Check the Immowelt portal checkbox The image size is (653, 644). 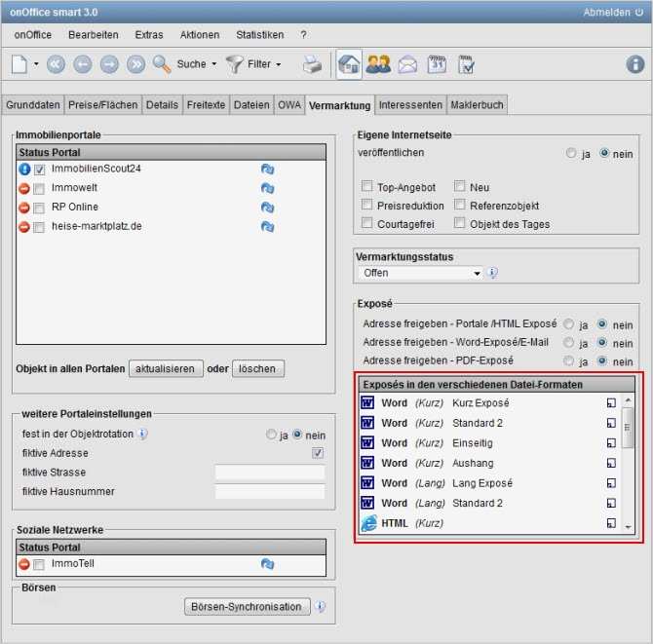tap(39, 189)
